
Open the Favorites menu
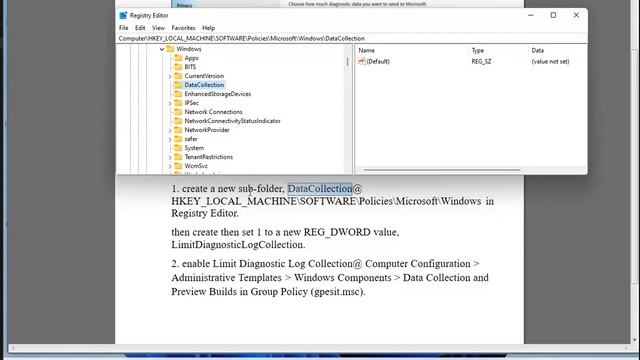(183, 28)
